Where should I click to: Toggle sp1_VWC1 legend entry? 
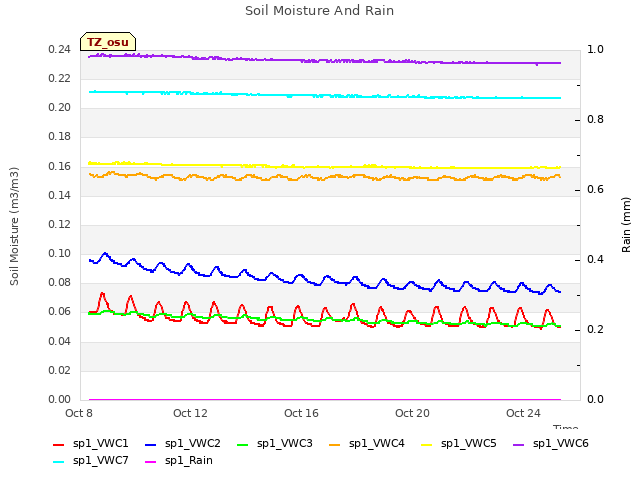pyautogui.click(x=91, y=444)
